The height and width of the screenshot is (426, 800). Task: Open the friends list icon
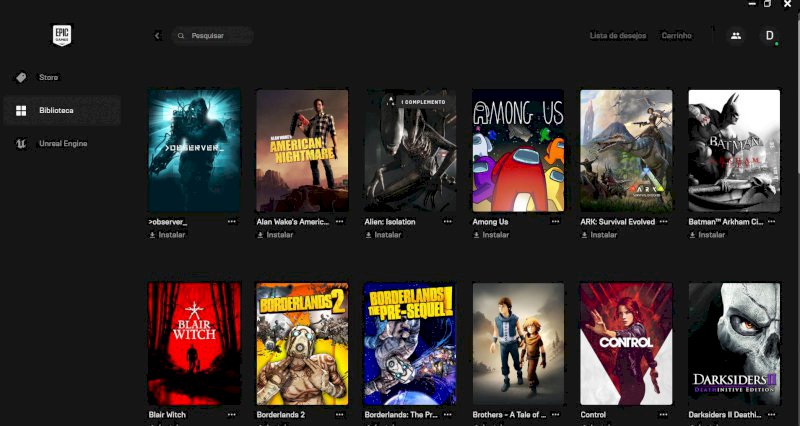(736, 36)
